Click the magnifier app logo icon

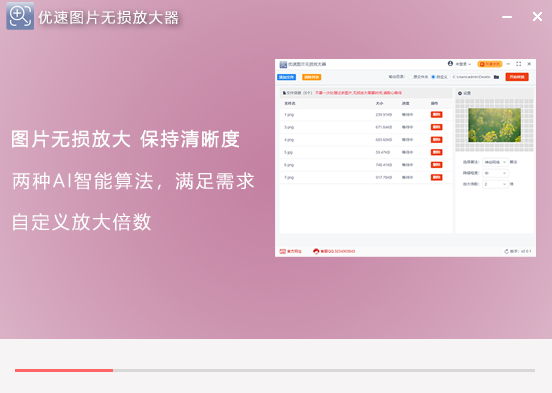pyautogui.click(x=20, y=16)
